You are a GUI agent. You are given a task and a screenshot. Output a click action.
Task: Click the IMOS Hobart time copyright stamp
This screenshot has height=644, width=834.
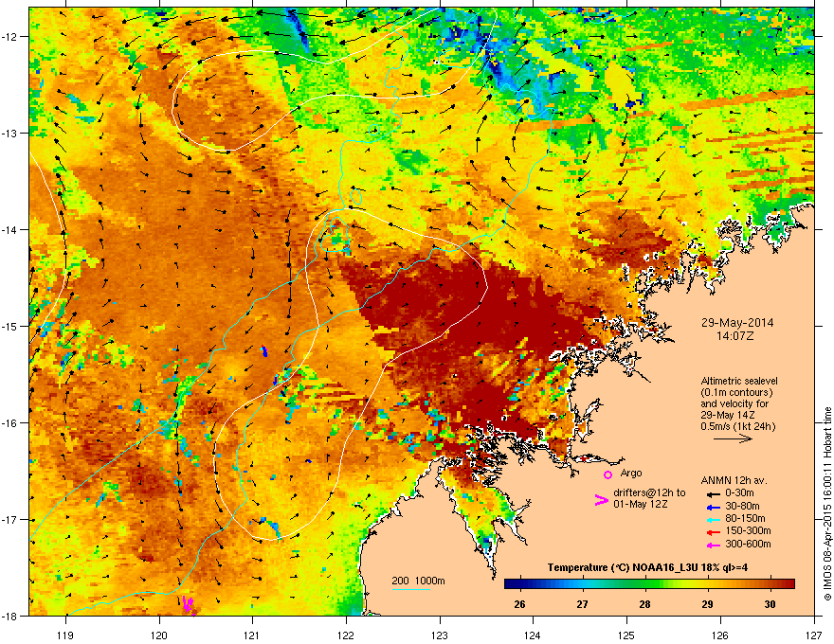click(x=827, y=504)
